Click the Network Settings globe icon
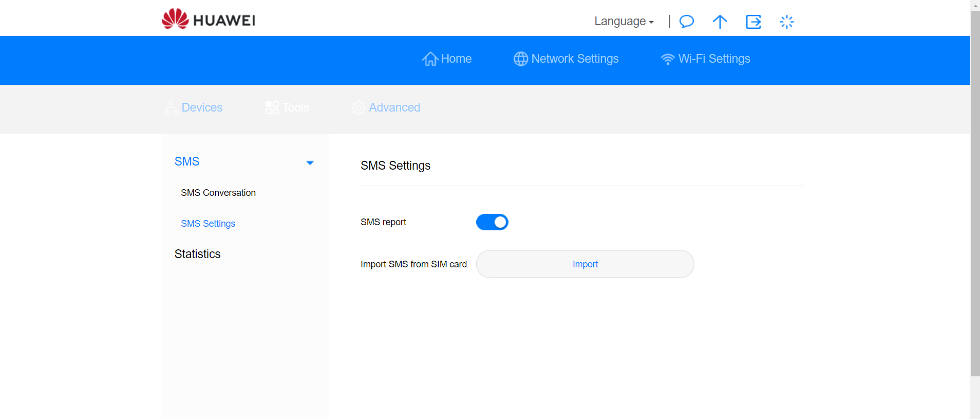The width and height of the screenshot is (980, 419). (x=521, y=59)
